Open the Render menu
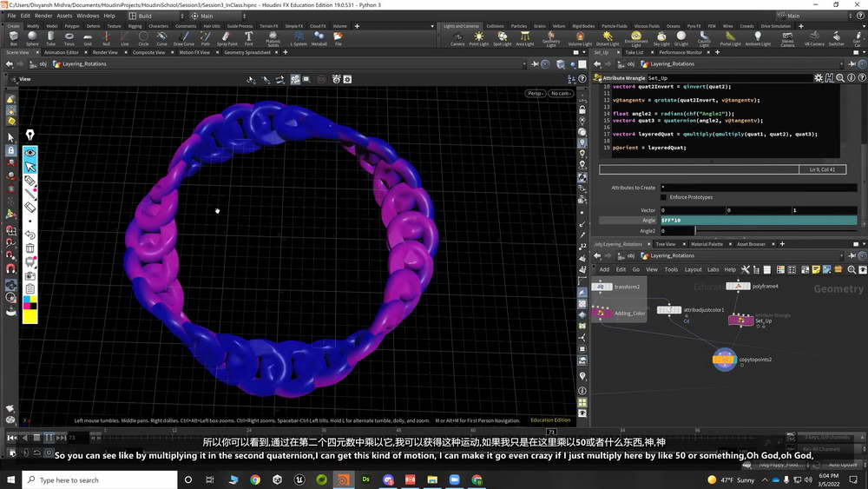Viewport: 868px width, 489px height. (43, 16)
